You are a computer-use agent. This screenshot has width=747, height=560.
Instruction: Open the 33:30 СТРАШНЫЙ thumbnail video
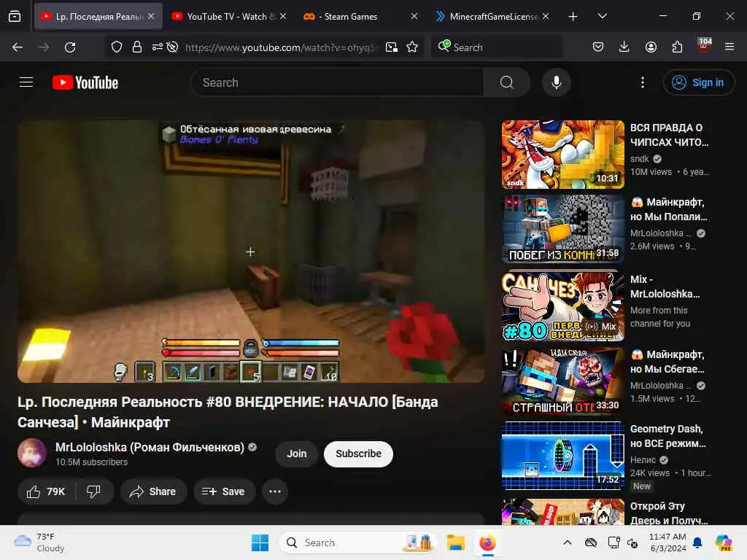coord(562,381)
